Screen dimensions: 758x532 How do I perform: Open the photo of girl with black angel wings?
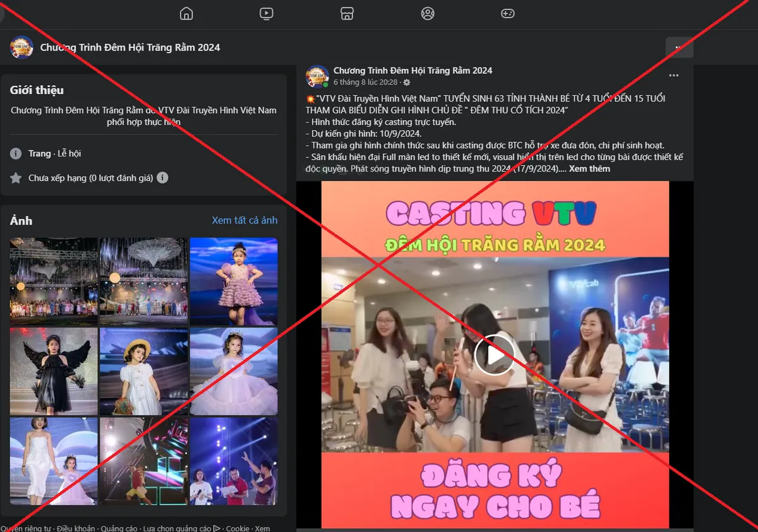tap(54, 371)
